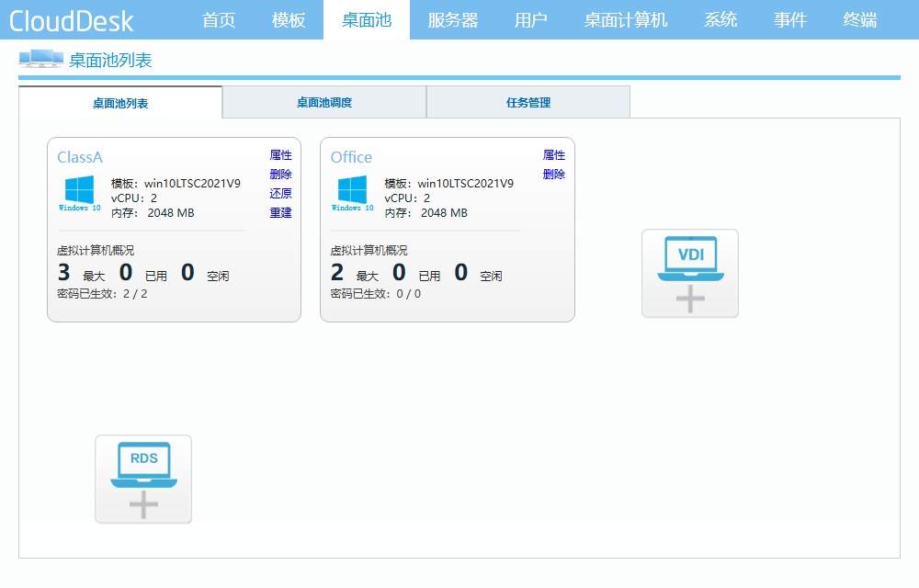Screen dimensions: 919x588
Task: Click 还原 on the ClassA pool
Action: (280, 193)
